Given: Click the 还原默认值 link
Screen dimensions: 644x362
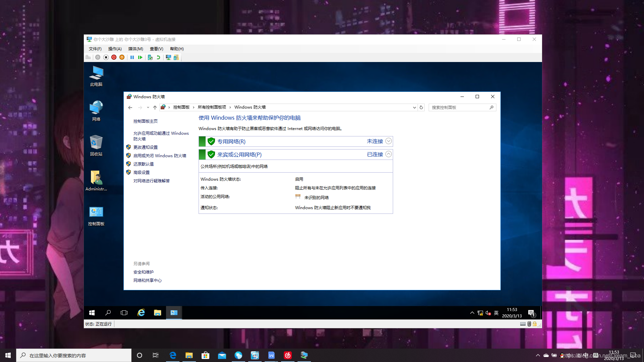Looking at the screenshot, I should 144,164.
